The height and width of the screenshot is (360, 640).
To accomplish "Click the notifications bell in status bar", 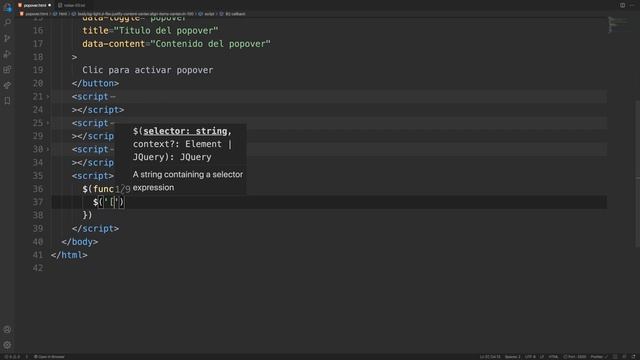I will (634, 357).
